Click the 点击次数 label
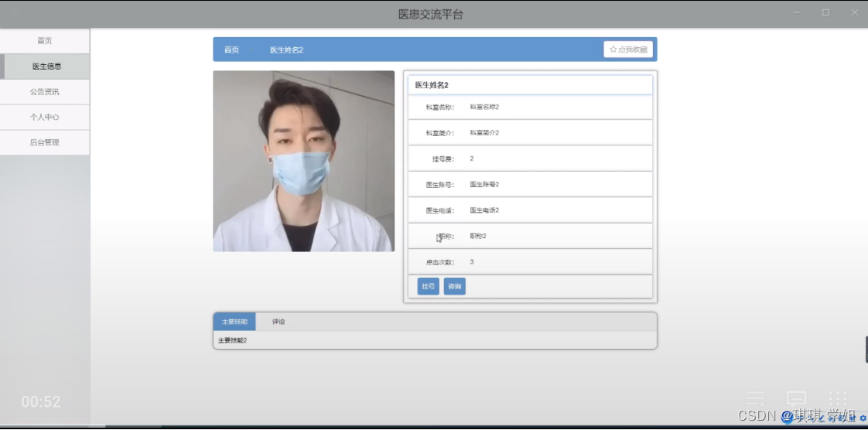Screen dimensions: 868x430 tap(439, 261)
